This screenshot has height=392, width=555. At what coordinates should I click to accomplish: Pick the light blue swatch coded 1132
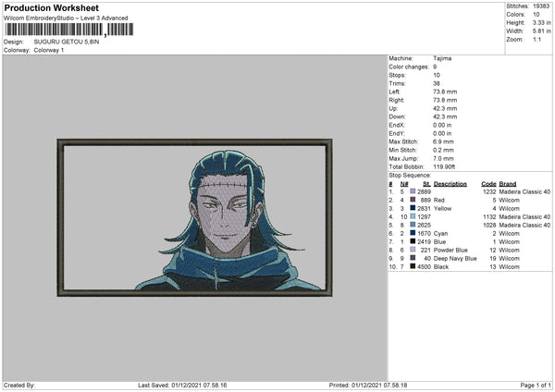coord(413,216)
